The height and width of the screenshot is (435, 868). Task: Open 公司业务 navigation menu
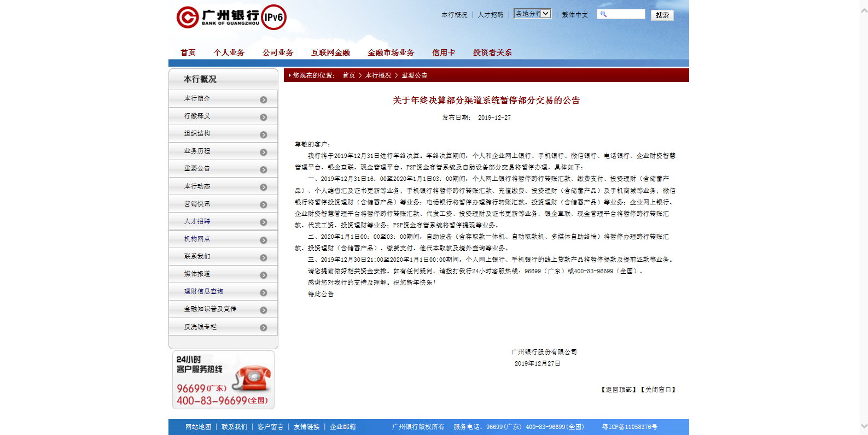[278, 52]
